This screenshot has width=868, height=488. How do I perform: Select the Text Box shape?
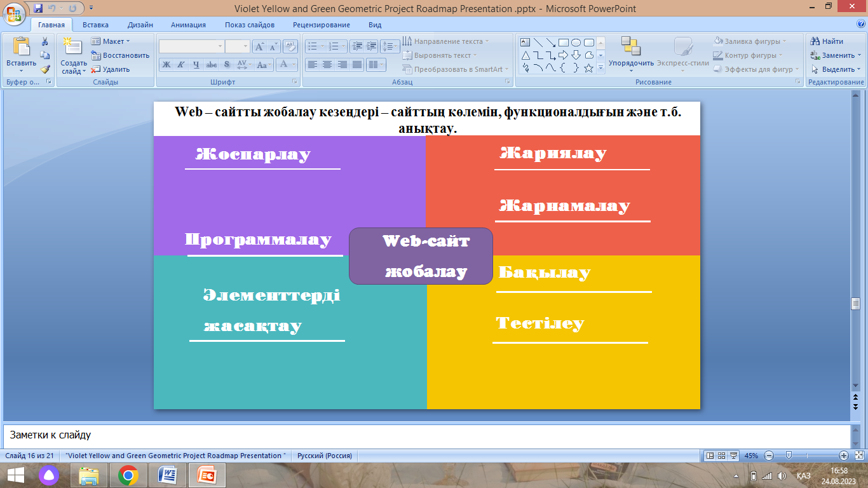click(x=526, y=43)
